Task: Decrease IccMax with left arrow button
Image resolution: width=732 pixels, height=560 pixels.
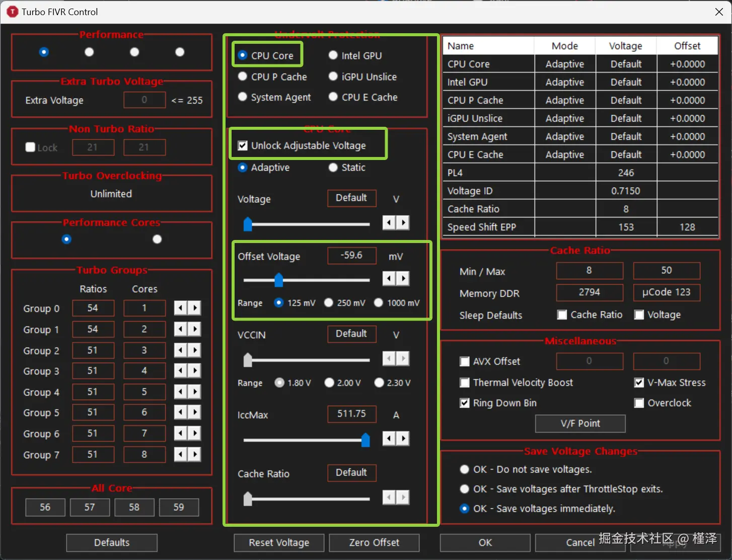Action: [389, 439]
